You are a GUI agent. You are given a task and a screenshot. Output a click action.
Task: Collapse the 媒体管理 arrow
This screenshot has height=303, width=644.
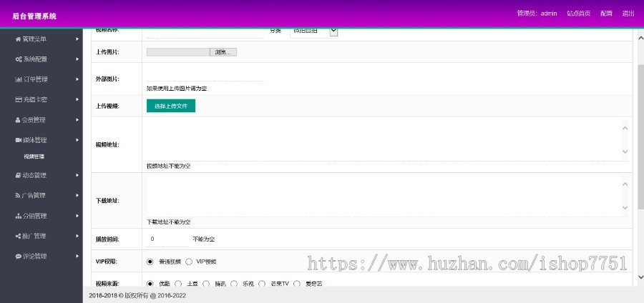click(x=77, y=140)
